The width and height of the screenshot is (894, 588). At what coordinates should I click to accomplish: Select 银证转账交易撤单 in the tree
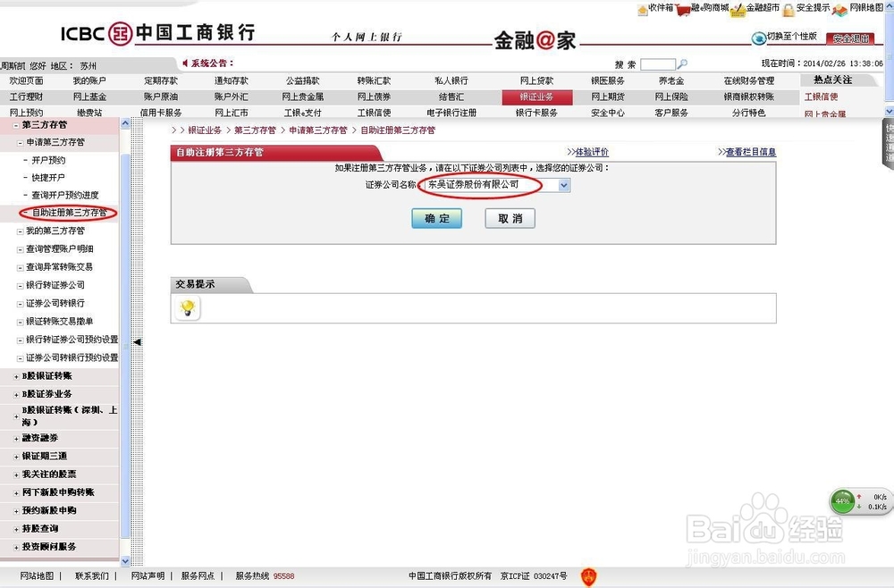59,322
